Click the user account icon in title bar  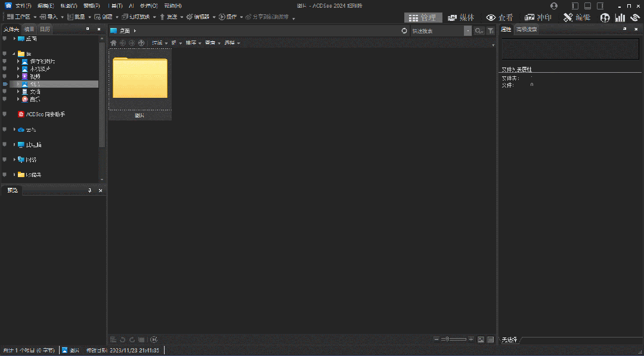[x=554, y=6]
